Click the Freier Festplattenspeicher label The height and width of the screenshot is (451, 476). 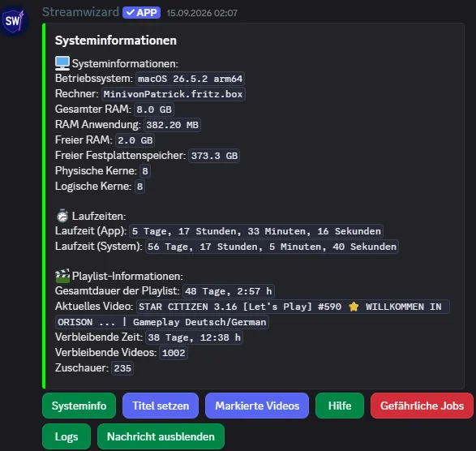120,155
